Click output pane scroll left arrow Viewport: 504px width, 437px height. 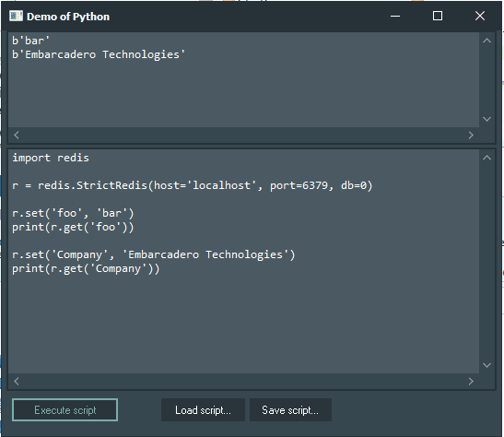(x=17, y=135)
